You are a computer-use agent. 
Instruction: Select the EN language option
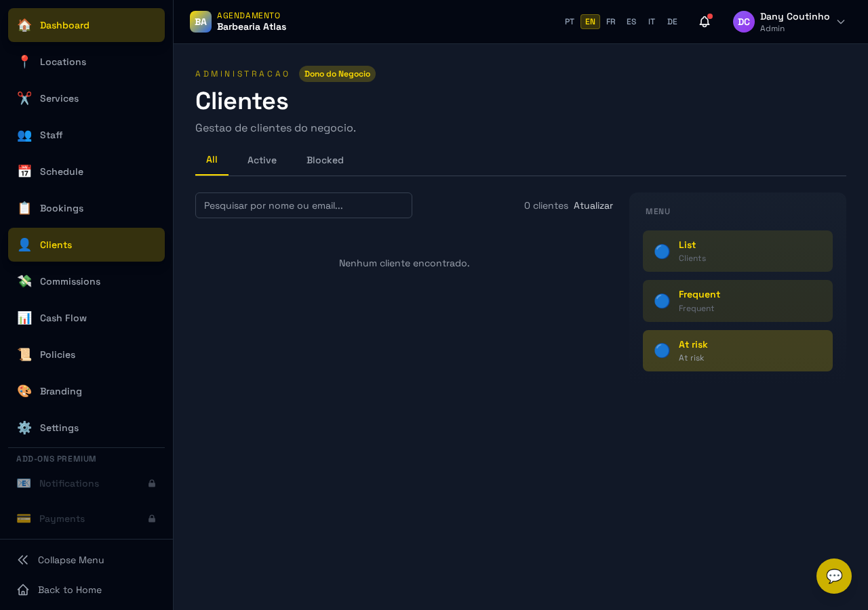pos(589,21)
